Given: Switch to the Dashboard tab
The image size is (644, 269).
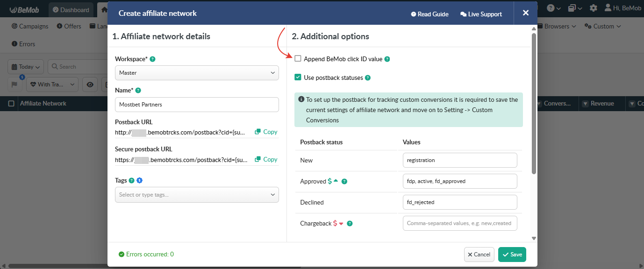Looking at the screenshot, I should tap(71, 10).
